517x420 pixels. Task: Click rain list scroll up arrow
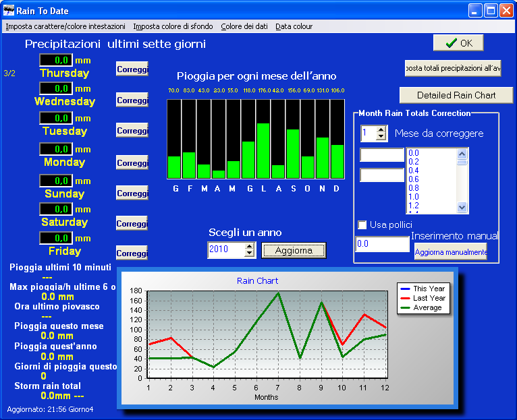[462, 154]
